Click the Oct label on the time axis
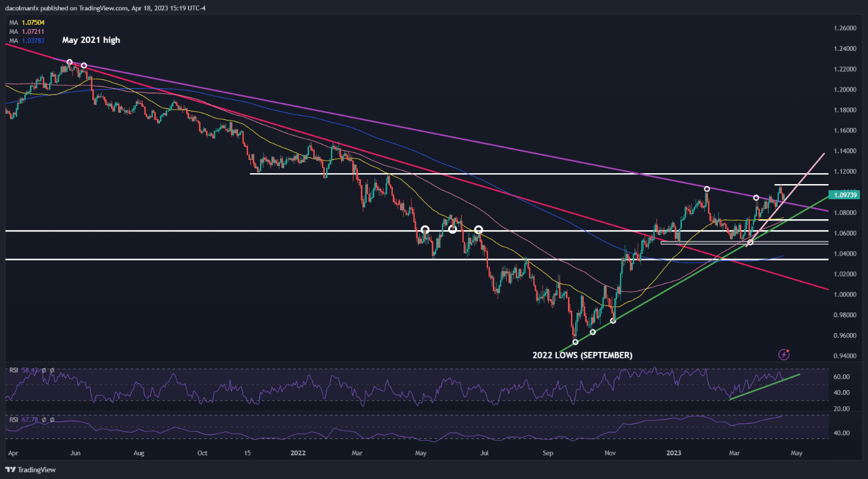The image size is (868, 479). [202, 453]
